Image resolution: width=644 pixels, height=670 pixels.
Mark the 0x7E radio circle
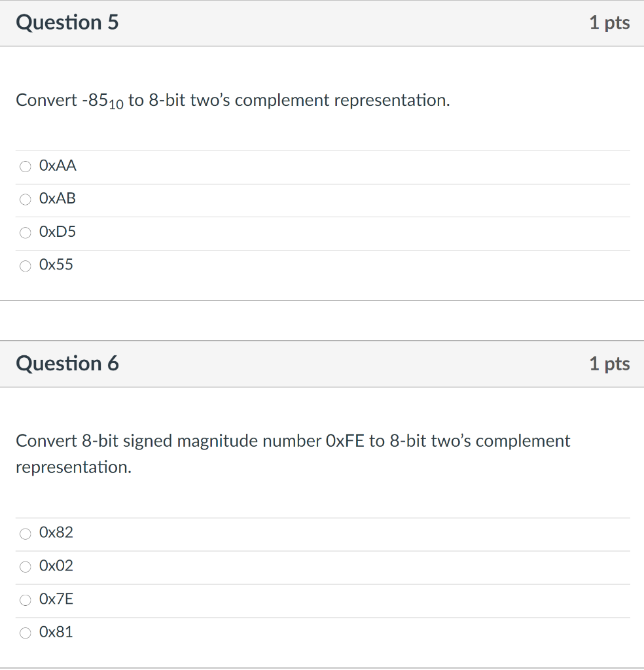pos(26,600)
